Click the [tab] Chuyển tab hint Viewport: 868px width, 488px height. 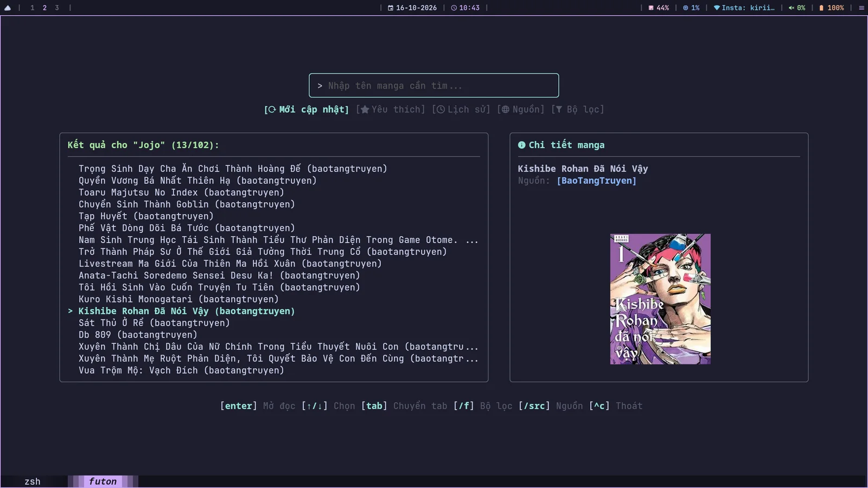[x=404, y=406]
